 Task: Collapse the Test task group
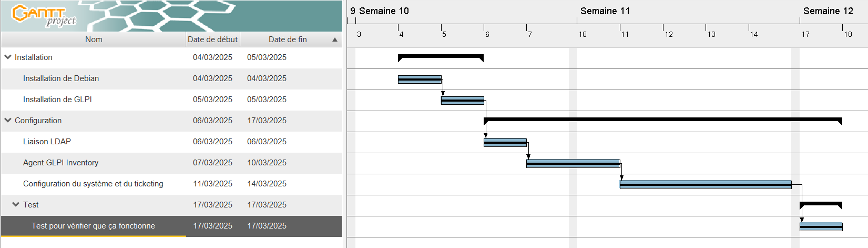(x=16, y=204)
